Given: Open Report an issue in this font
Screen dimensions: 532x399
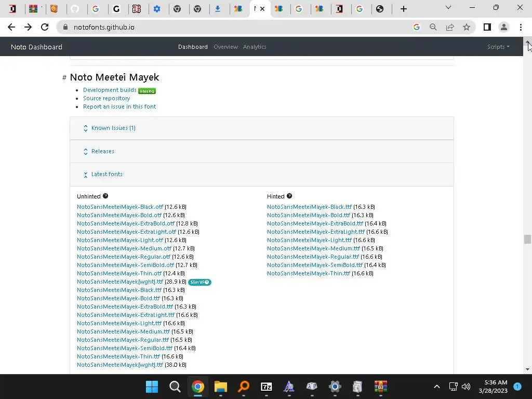Looking at the screenshot, I should (x=119, y=107).
